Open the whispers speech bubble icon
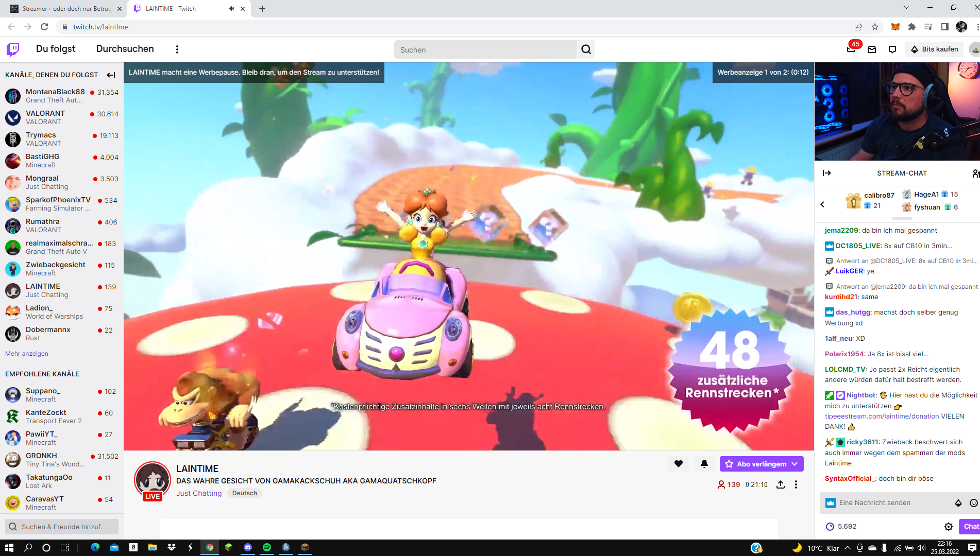Viewport: 980px width, 556px height. (892, 49)
